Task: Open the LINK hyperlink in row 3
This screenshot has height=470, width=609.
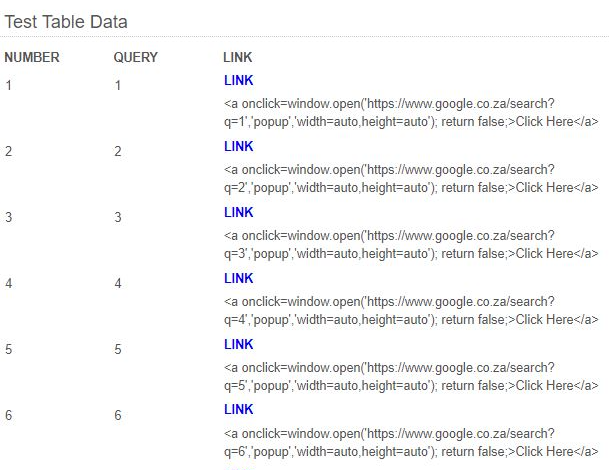Action: point(238,212)
